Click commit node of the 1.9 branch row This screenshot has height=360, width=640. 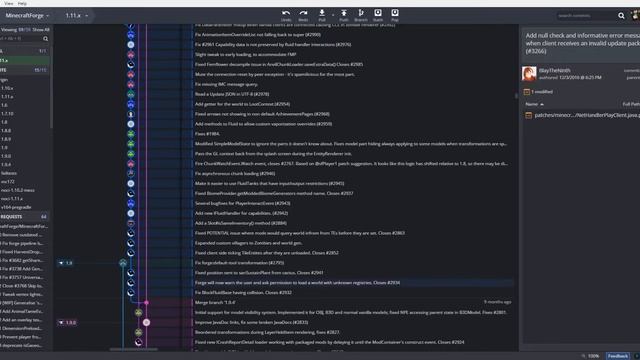[123, 263]
